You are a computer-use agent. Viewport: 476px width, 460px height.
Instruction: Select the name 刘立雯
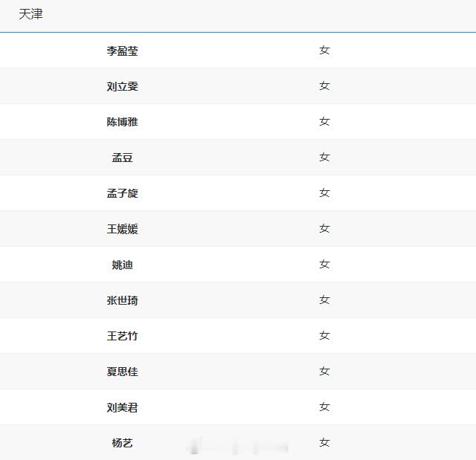122,86
